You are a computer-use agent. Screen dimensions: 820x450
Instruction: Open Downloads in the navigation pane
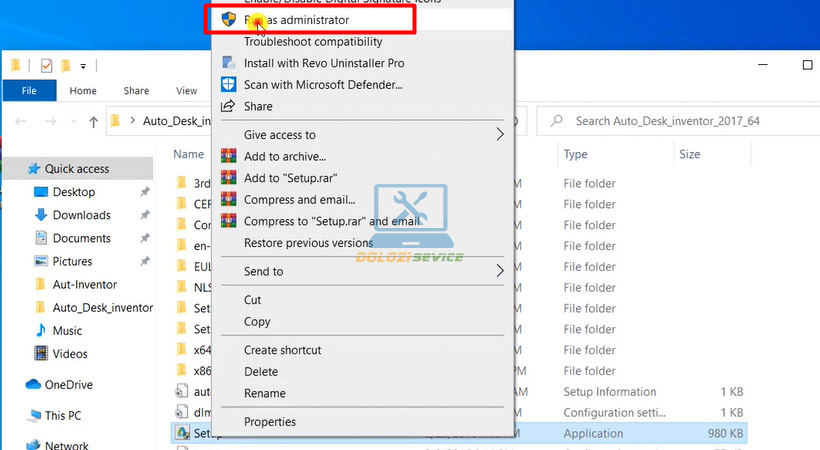tap(82, 215)
